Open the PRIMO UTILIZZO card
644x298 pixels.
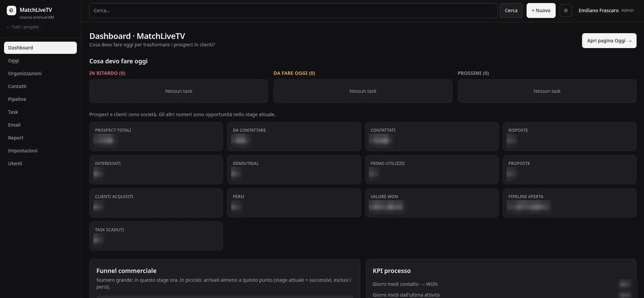tap(432, 170)
